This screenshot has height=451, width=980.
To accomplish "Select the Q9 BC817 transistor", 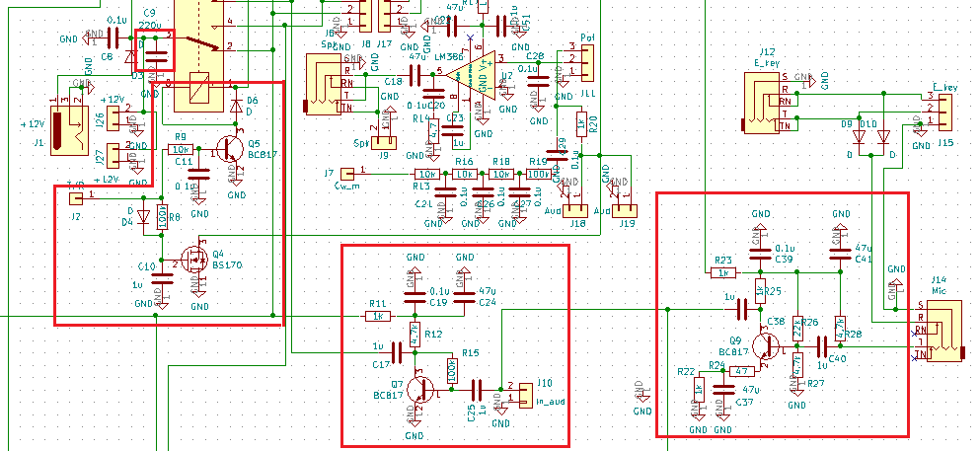I will coord(765,345).
